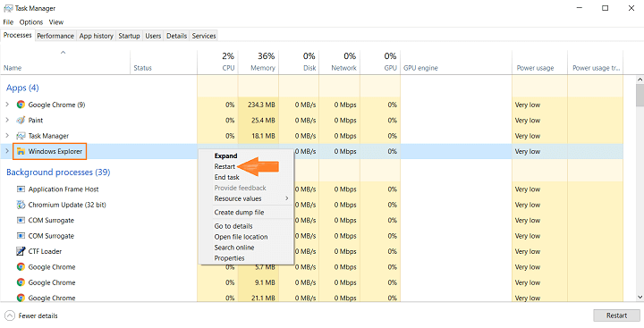Choose Go to details in context menu
This screenshot has height=328, width=644.
[x=233, y=226]
